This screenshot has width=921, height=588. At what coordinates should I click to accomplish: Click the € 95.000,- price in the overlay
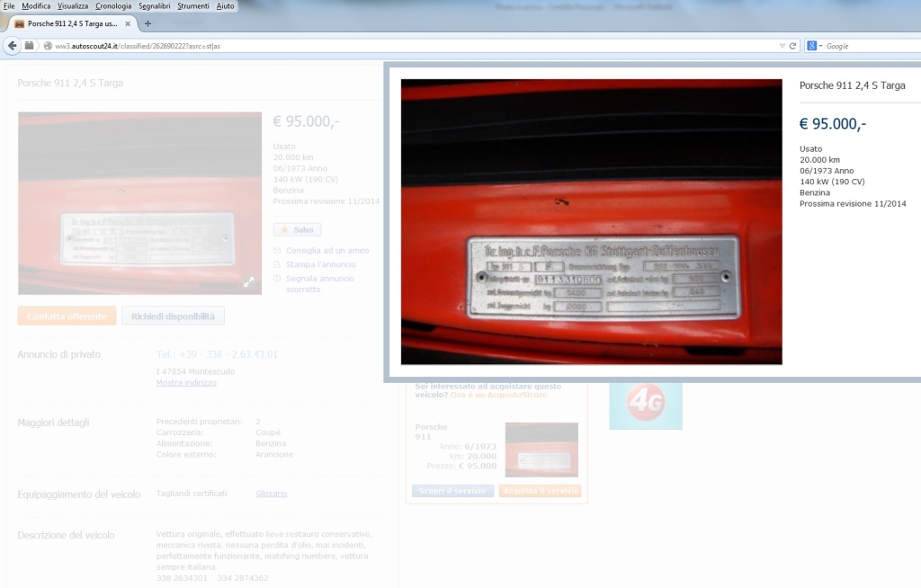(x=833, y=123)
